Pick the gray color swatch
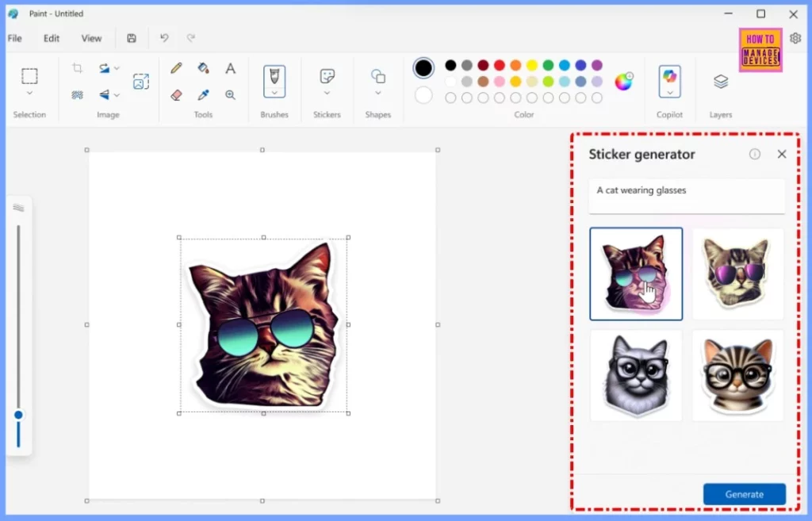812x521 pixels. pos(466,65)
